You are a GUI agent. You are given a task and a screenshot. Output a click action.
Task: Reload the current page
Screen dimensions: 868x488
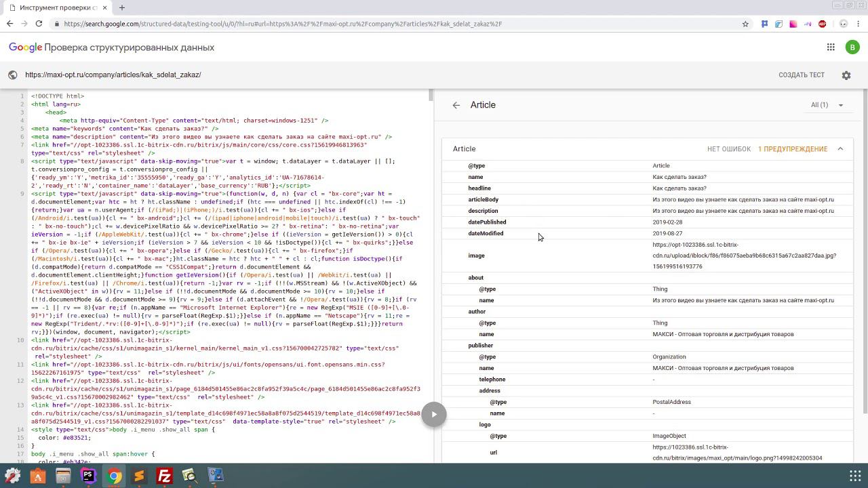tap(39, 24)
